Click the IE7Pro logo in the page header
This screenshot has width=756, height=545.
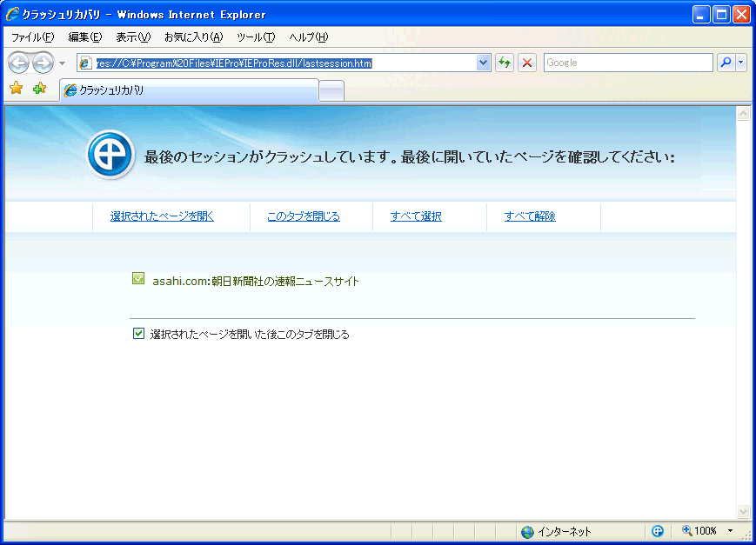click(110, 155)
